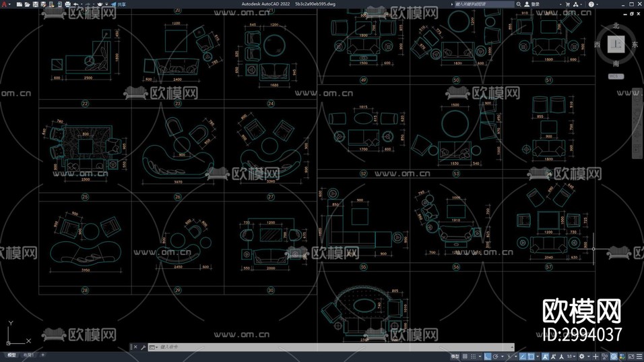This screenshot has height=362, width=644.
Task: Click the workspace switching gear icon
Action: (x=582, y=356)
